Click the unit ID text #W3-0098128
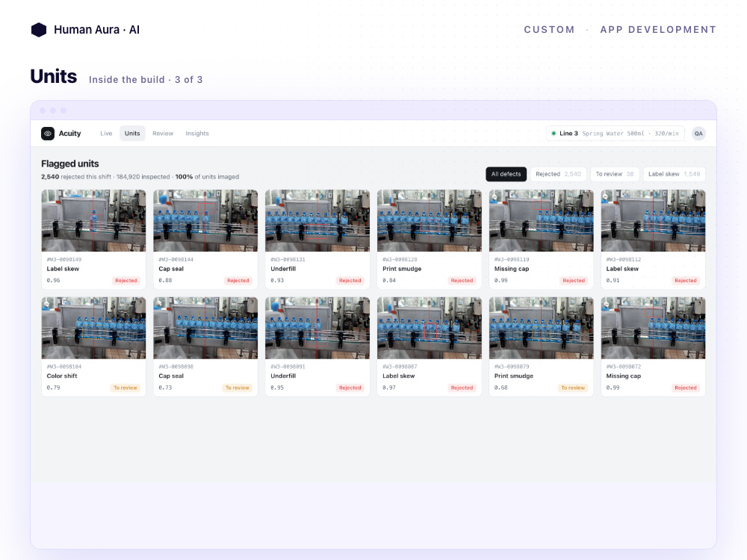The width and height of the screenshot is (747, 560). 400,260
